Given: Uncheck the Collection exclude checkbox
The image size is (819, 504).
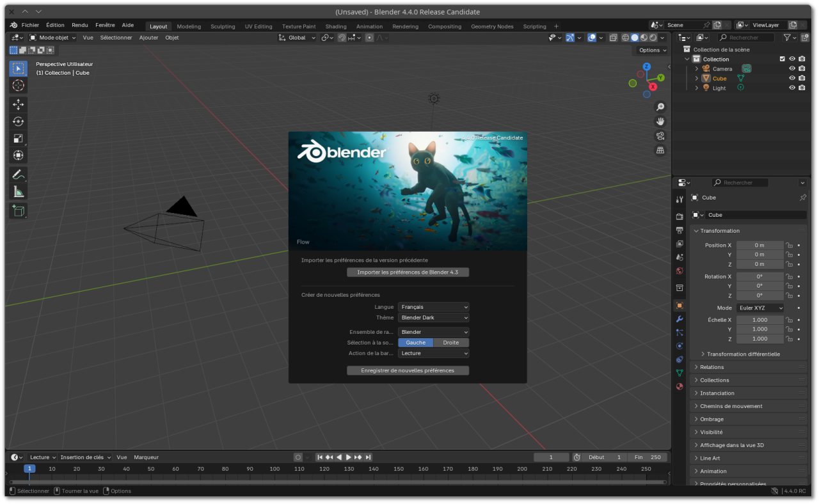Looking at the screenshot, I should (x=782, y=59).
